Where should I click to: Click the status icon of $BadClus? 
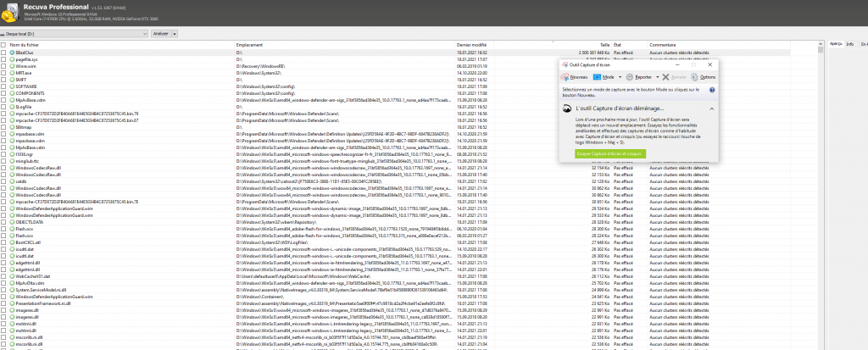pos(12,52)
